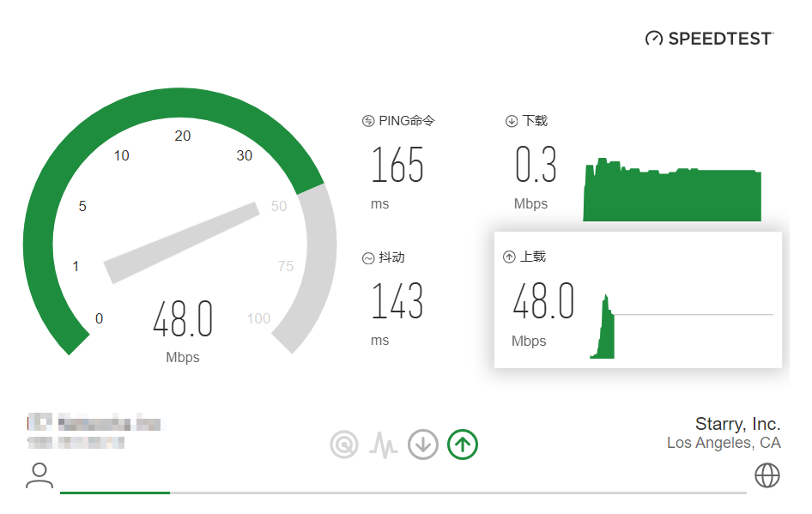Click the Speedtest logo
Viewport: 812px width, 514px height.
click(x=709, y=39)
